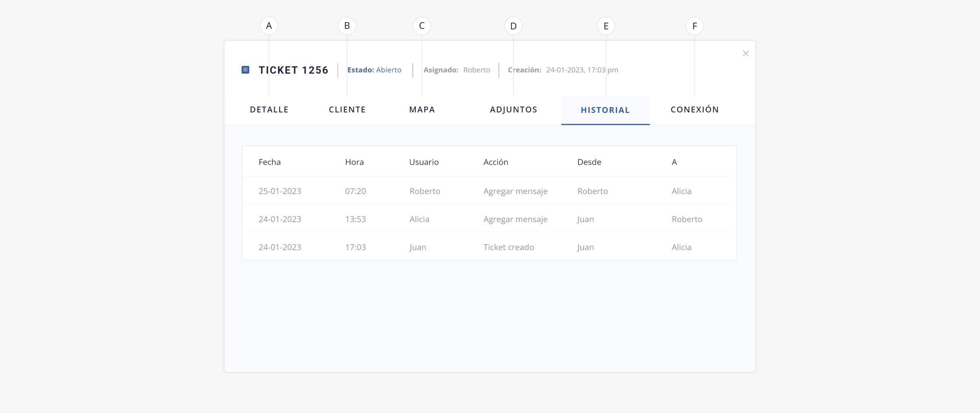Click annotation marker C
The height and width of the screenshot is (413, 980).
point(421,26)
